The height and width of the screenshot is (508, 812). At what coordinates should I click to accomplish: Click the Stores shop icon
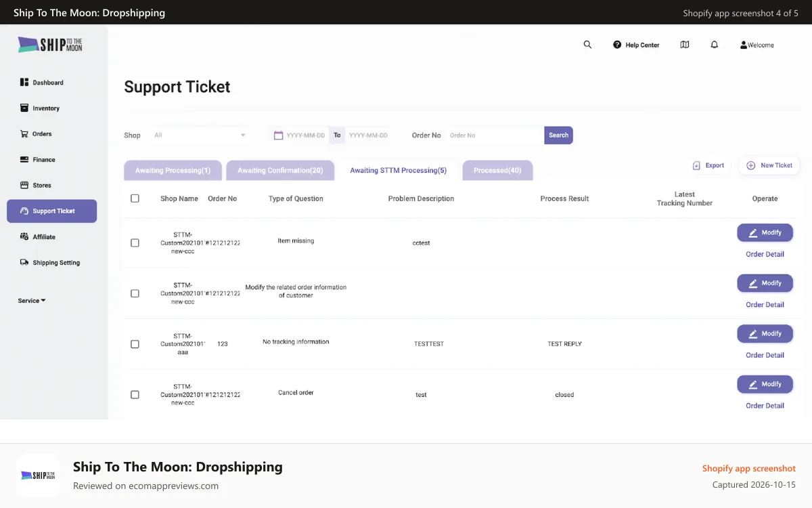pos(24,186)
